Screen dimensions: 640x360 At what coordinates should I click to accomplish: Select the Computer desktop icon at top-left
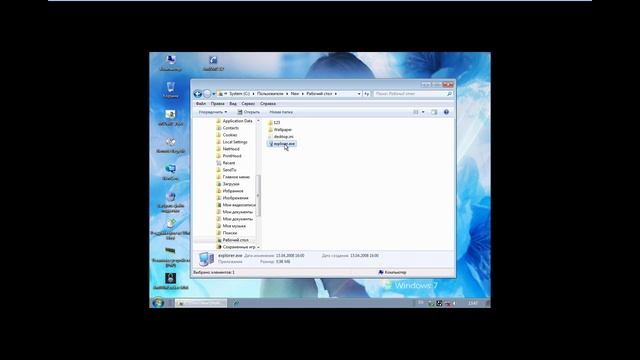point(171,63)
